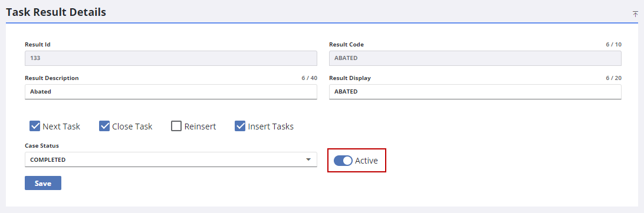Uncheck the Next Task checkbox

(x=35, y=126)
